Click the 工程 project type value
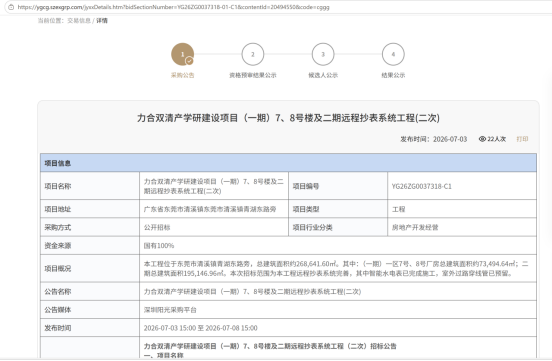Screen dimensions: 552x361 399,209
